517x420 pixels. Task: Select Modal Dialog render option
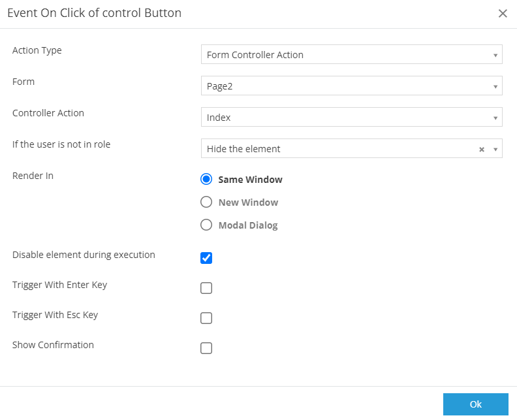point(206,225)
